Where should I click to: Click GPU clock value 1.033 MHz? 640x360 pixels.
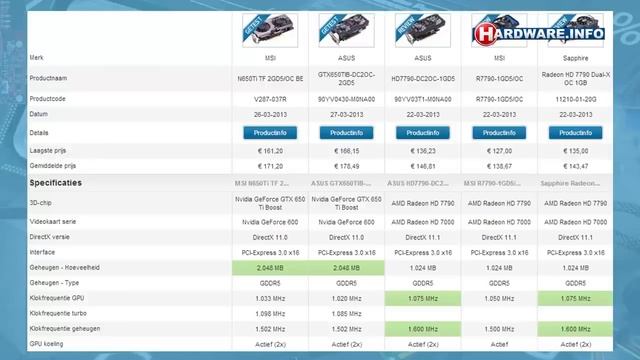coord(270,299)
